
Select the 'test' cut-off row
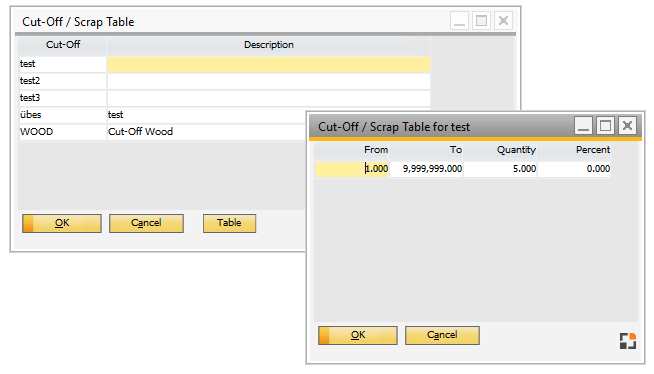click(x=63, y=64)
